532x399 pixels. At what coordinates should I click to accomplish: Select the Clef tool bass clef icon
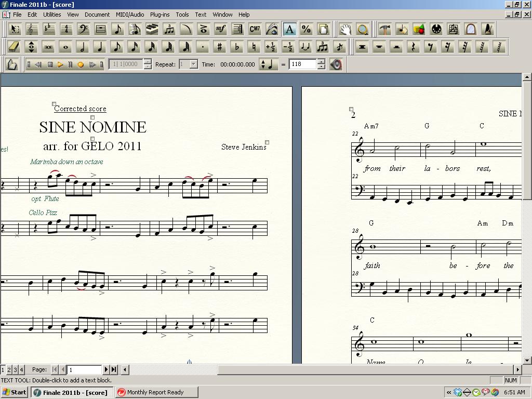(x=84, y=29)
